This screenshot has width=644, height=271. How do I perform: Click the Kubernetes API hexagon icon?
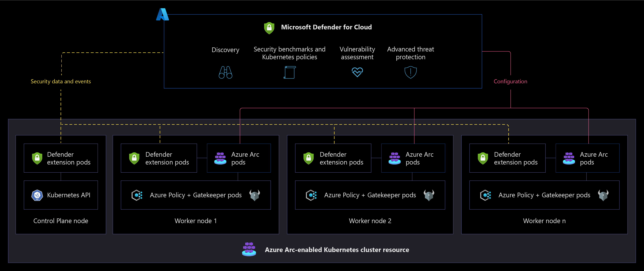[x=37, y=195]
